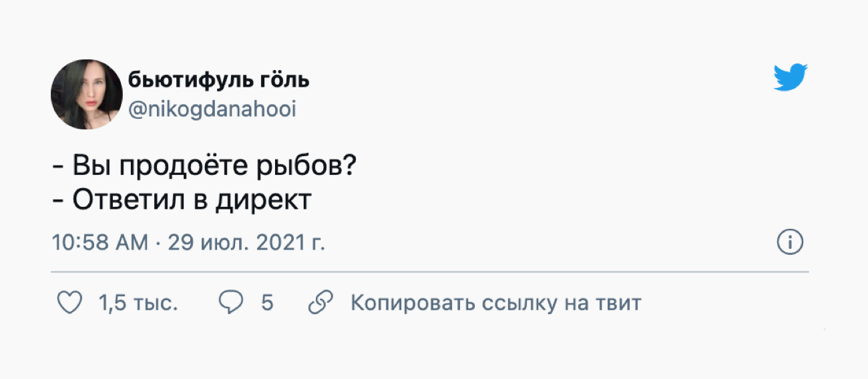
Task: Open the info circle icon
Action: click(791, 243)
